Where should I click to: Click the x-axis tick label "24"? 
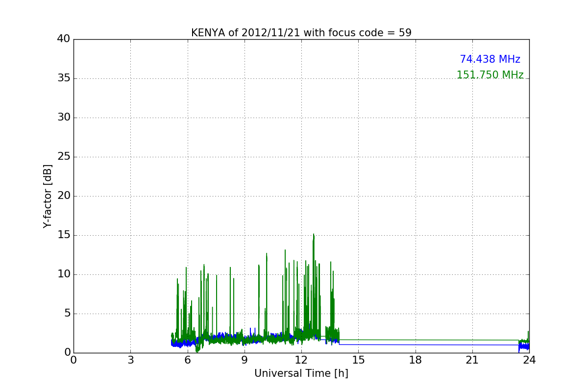pos(529,360)
